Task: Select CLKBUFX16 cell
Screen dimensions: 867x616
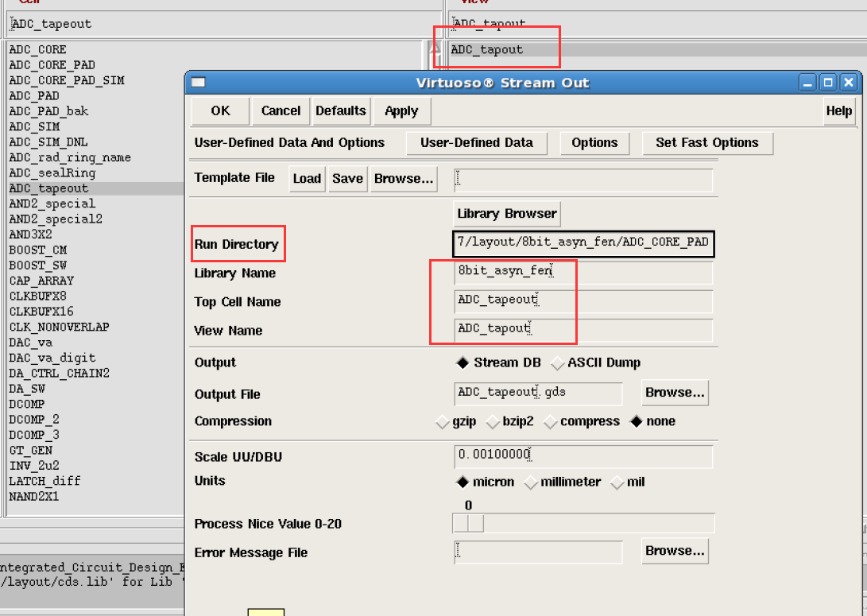Action: [x=41, y=312]
